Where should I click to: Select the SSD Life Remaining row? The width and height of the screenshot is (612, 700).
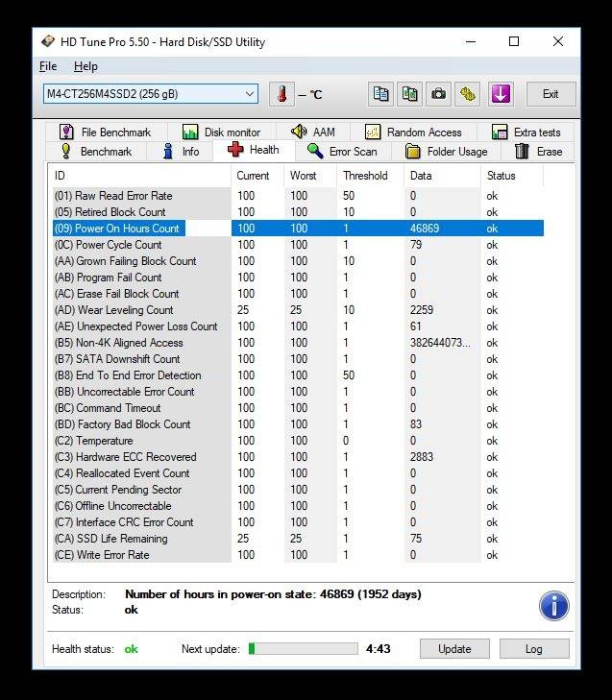pos(298,539)
